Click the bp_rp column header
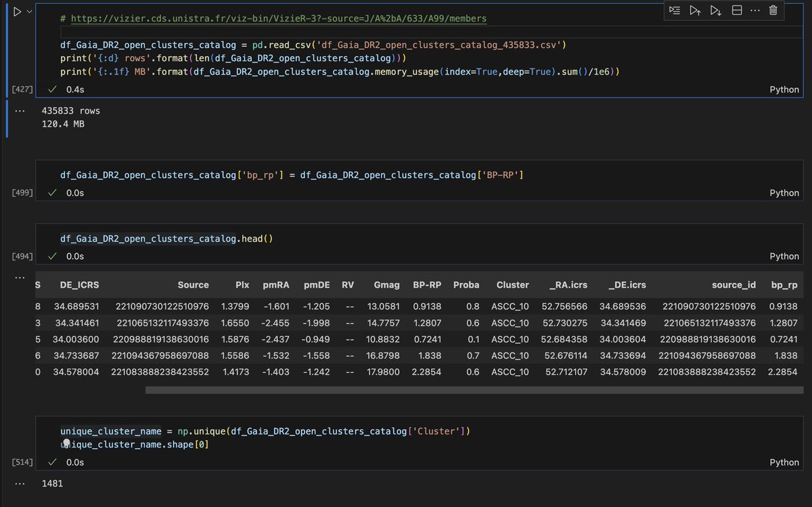The width and height of the screenshot is (812, 507). click(784, 285)
